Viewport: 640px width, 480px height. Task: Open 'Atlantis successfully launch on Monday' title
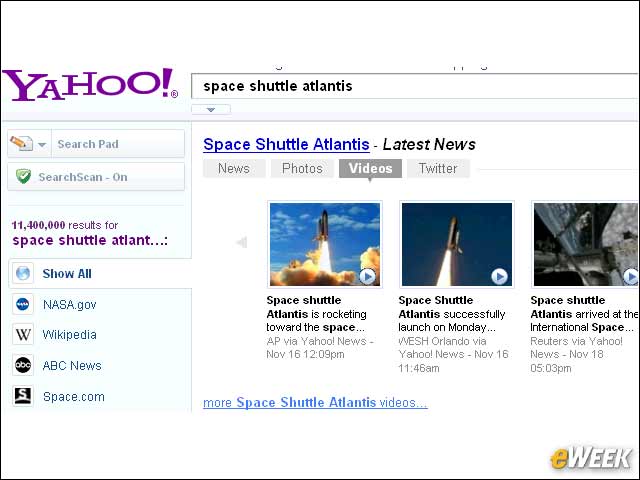(452, 313)
